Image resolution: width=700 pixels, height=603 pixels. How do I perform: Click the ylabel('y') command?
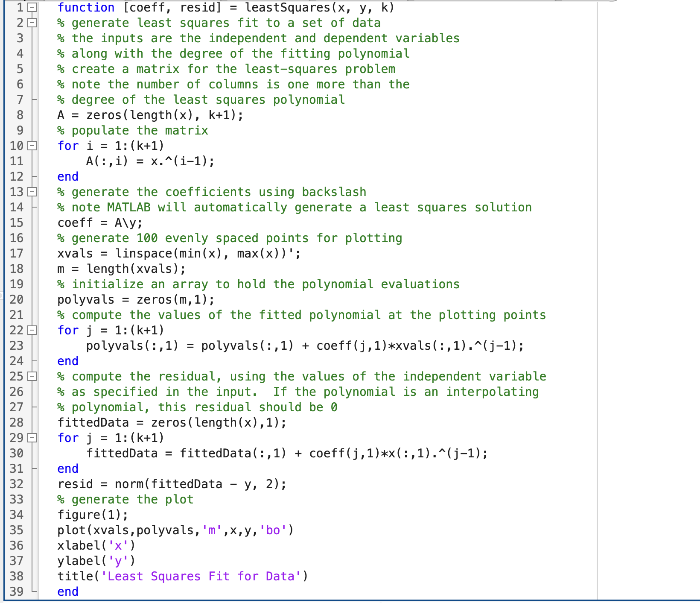click(96, 561)
